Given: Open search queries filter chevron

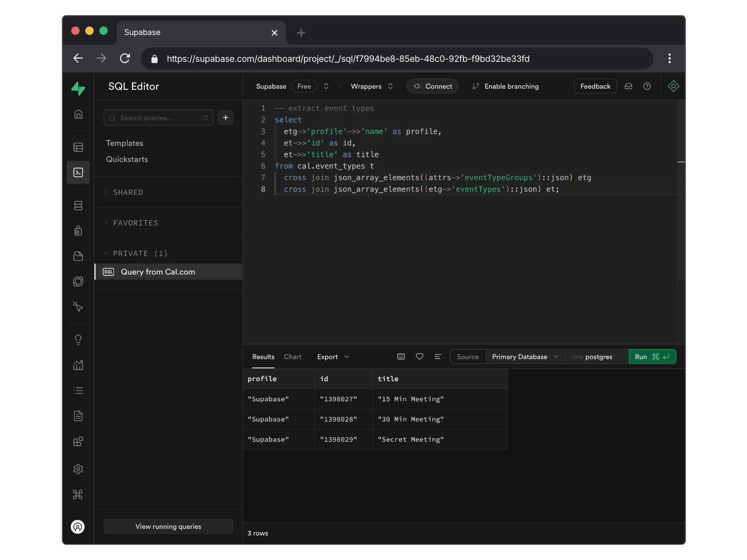Looking at the screenshot, I should [x=206, y=117].
